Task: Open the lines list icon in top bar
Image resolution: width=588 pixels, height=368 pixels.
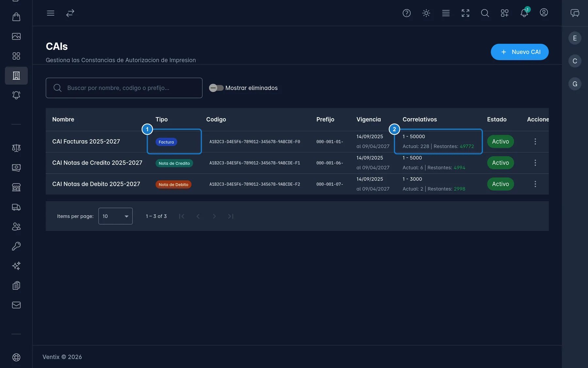Action: [446, 13]
